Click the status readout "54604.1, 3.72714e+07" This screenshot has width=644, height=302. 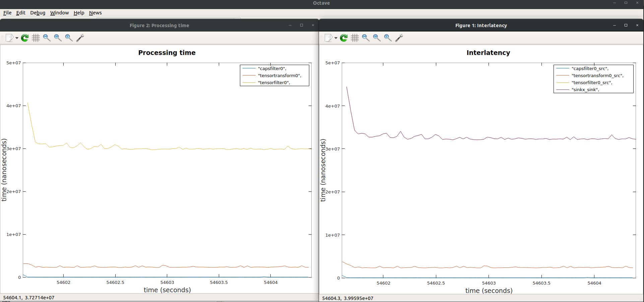coord(29,298)
